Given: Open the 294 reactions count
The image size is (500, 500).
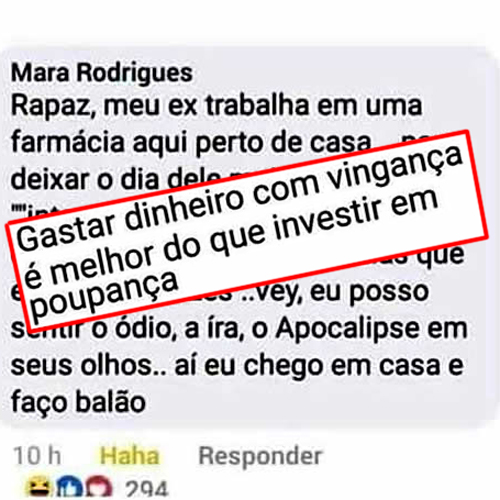Looking at the screenshot, I should (x=146, y=490).
